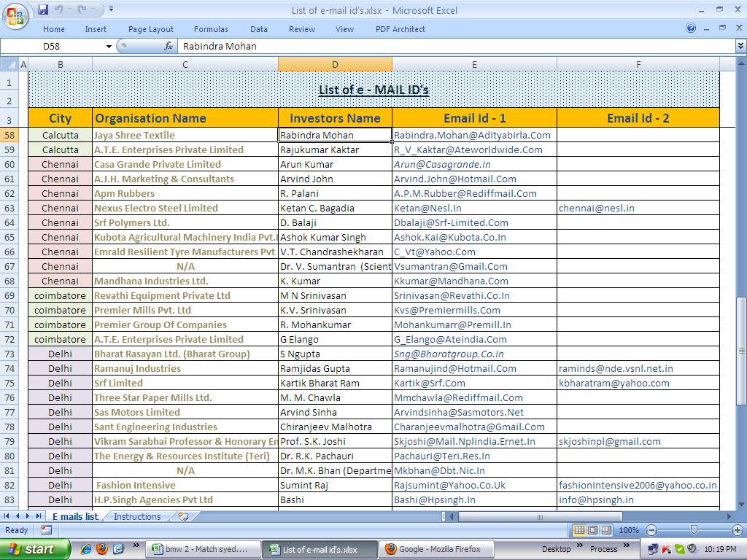
Task: Save the workbook with the floppy icon
Action: coord(43,9)
